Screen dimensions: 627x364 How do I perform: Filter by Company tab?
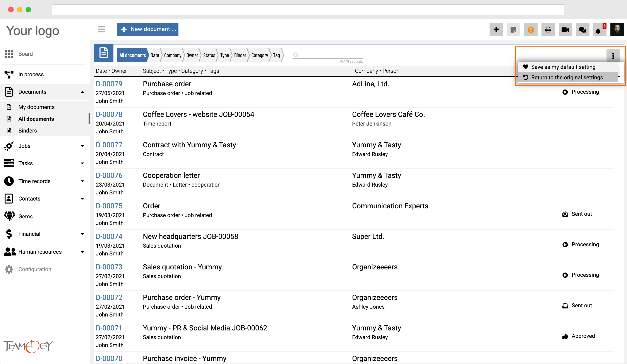(x=173, y=55)
